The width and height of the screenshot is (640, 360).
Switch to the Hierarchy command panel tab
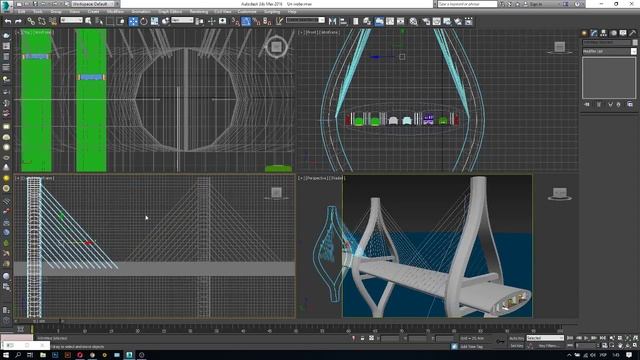(604, 33)
